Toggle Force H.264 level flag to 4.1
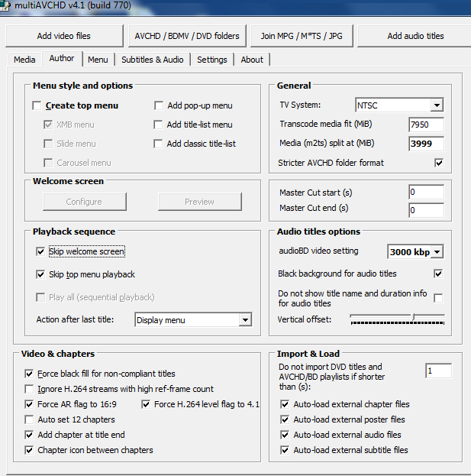Viewport: 471px width, 476px height. (146, 404)
